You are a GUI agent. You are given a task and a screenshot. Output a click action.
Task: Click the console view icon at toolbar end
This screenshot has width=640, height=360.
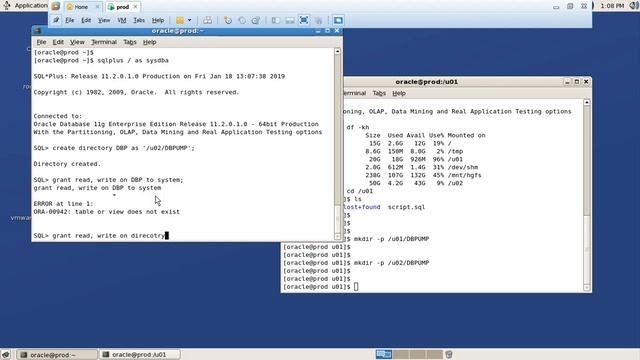338,20
